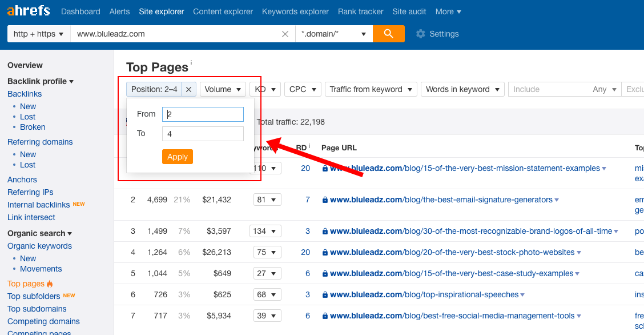Clear the www.bluleadz.com search field
Image resolution: width=644 pixels, height=335 pixels.
(285, 34)
